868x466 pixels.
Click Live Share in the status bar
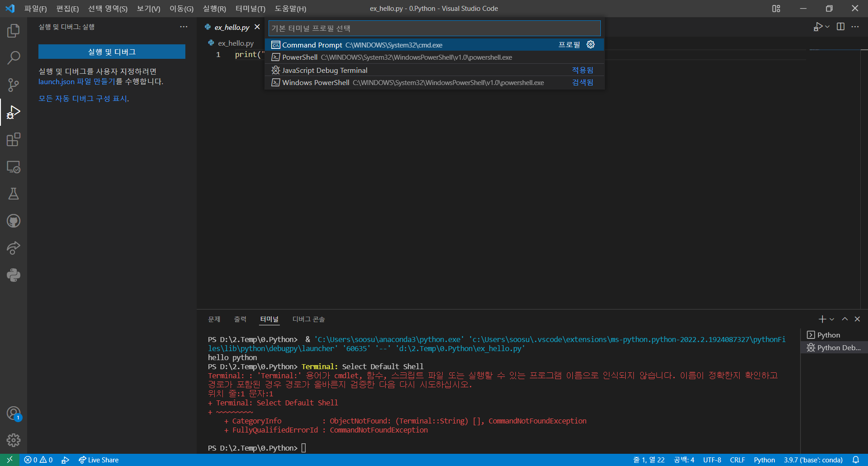(x=99, y=460)
